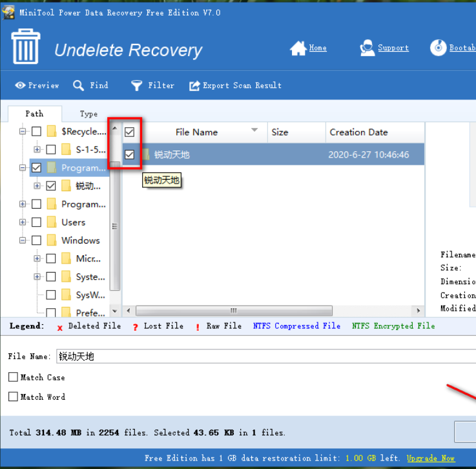Click the Syste... folder icon
The width and height of the screenshot is (476, 469).
[66, 276]
